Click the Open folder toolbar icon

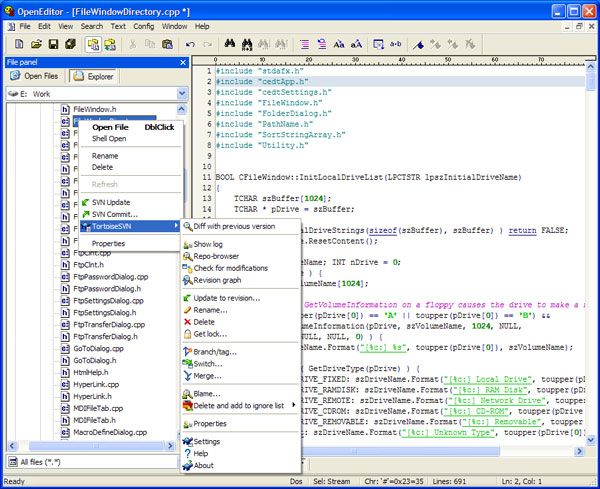pos(36,44)
